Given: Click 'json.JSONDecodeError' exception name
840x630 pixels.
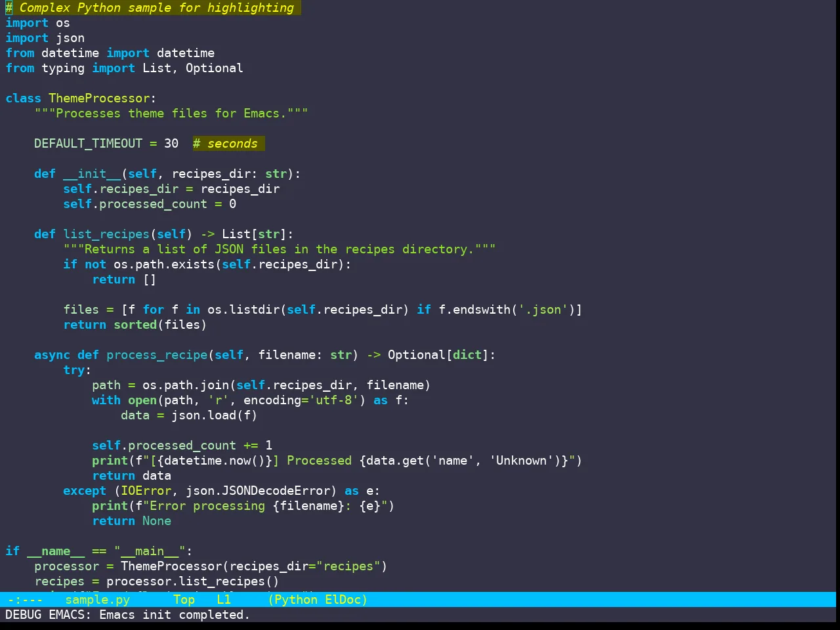Looking at the screenshot, I should [258, 491].
